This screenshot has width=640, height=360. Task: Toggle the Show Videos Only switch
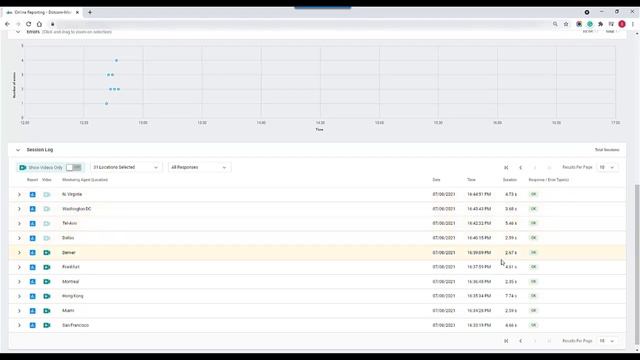point(74,167)
